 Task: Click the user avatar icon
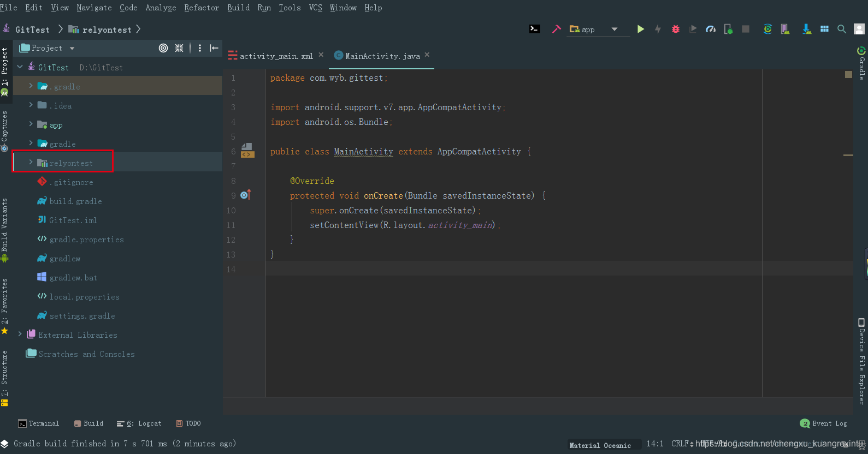click(859, 29)
